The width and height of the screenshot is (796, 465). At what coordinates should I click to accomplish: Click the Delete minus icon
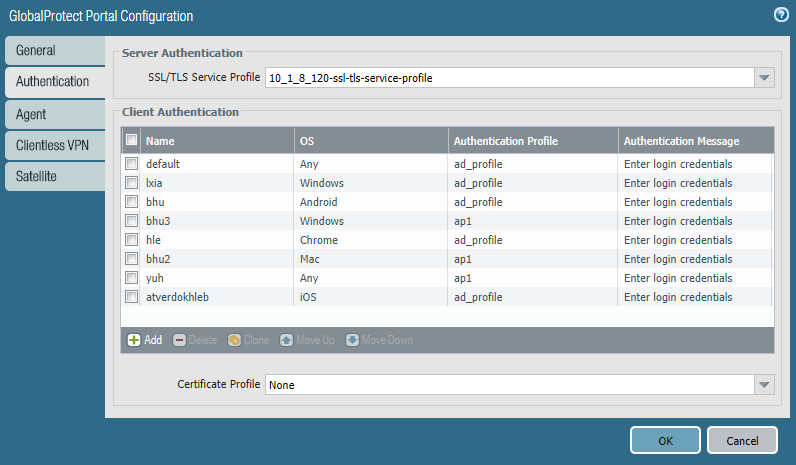pos(180,340)
